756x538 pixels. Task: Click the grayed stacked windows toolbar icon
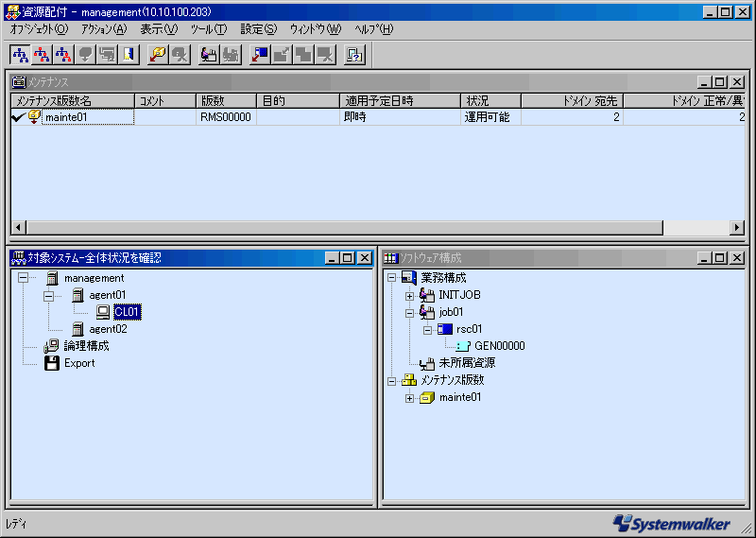[x=107, y=55]
